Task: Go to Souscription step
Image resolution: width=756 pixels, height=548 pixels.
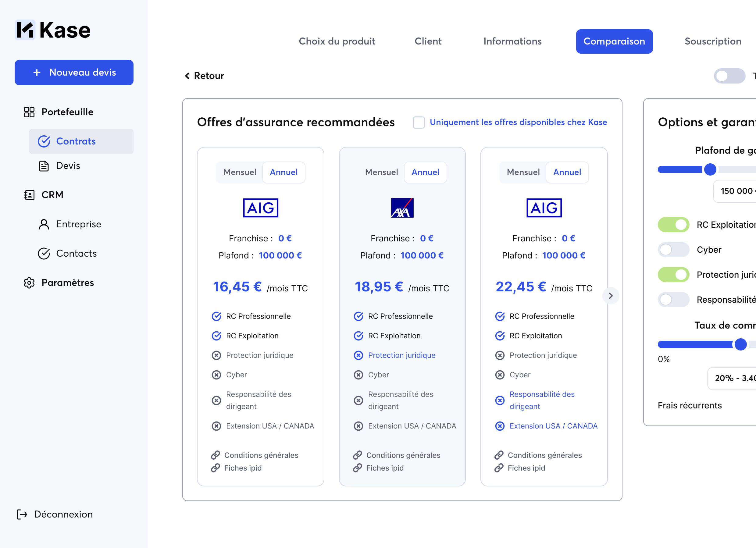Action: coord(713,41)
